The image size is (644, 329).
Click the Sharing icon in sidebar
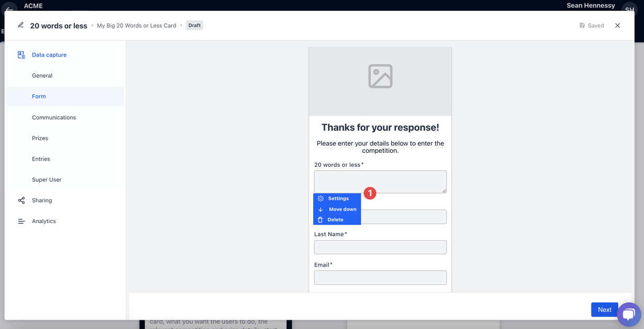(x=21, y=200)
